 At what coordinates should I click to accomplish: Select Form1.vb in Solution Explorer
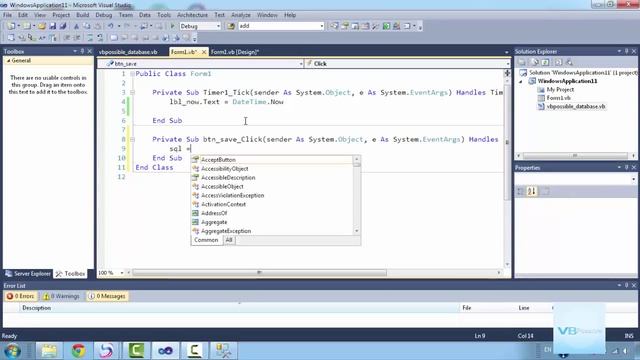558,98
